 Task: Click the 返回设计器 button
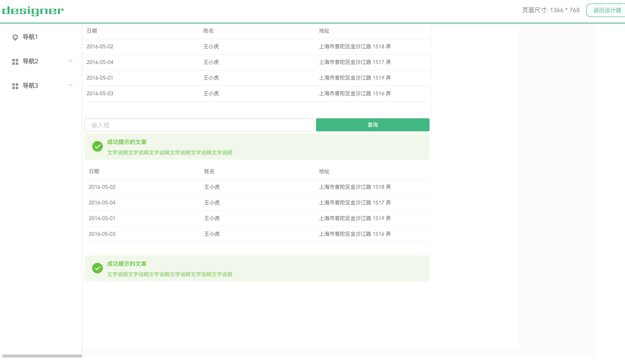click(x=607, y=10)
